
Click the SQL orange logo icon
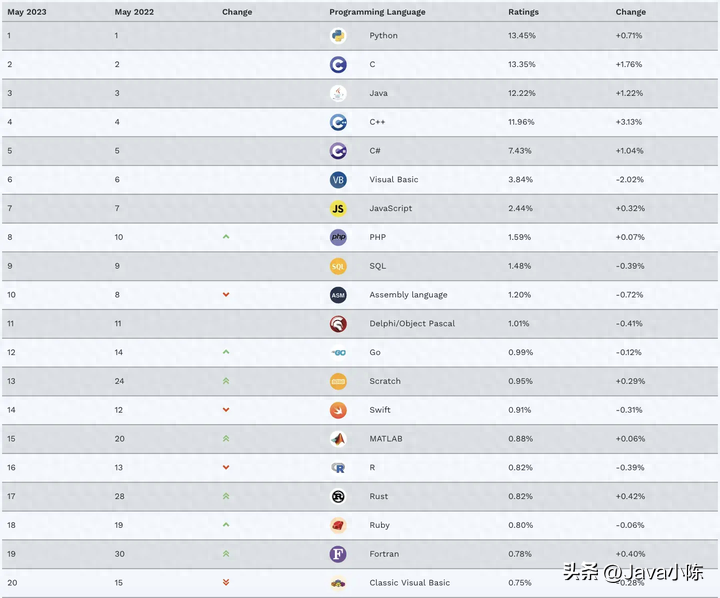click(338, 266)
